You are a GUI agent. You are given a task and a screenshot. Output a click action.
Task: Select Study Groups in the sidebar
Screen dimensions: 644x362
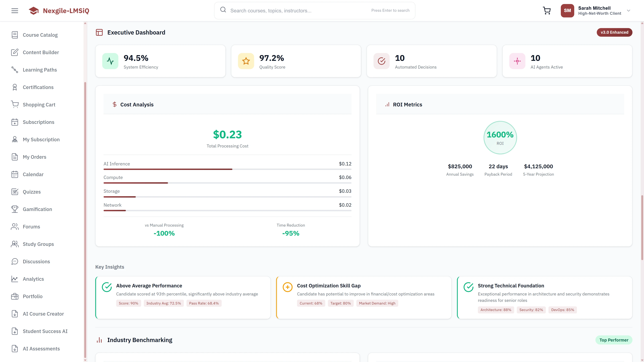coord(38,244)
